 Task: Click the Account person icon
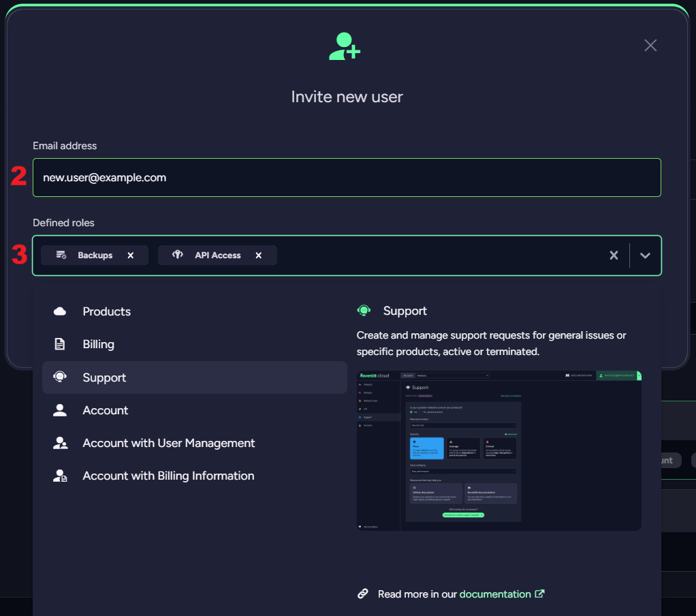[x=60, y=410]
